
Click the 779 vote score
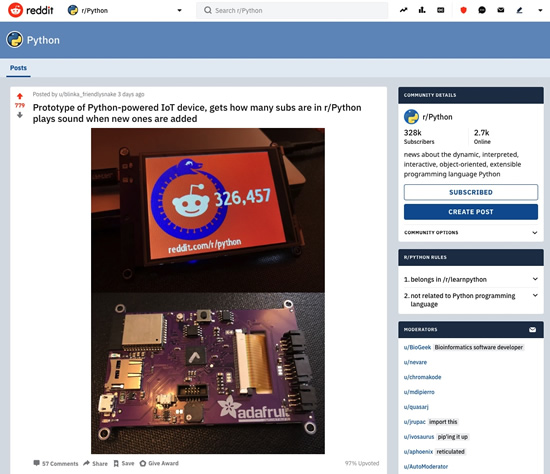[x=20, y=105]
